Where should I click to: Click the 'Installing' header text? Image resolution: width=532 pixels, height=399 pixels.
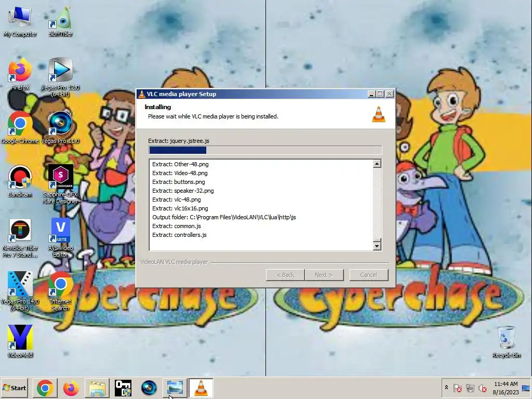coord(158,107)
